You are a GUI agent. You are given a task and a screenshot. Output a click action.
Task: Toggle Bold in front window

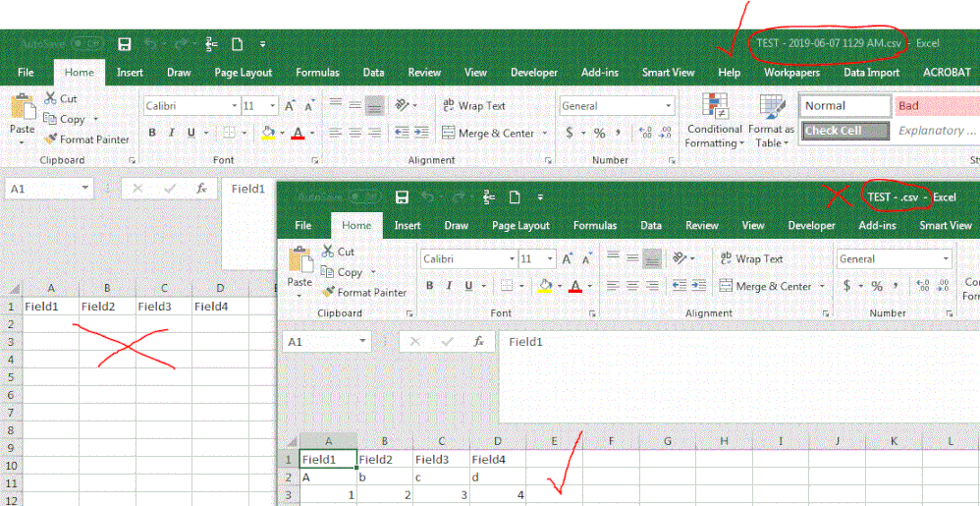point(429,286)
